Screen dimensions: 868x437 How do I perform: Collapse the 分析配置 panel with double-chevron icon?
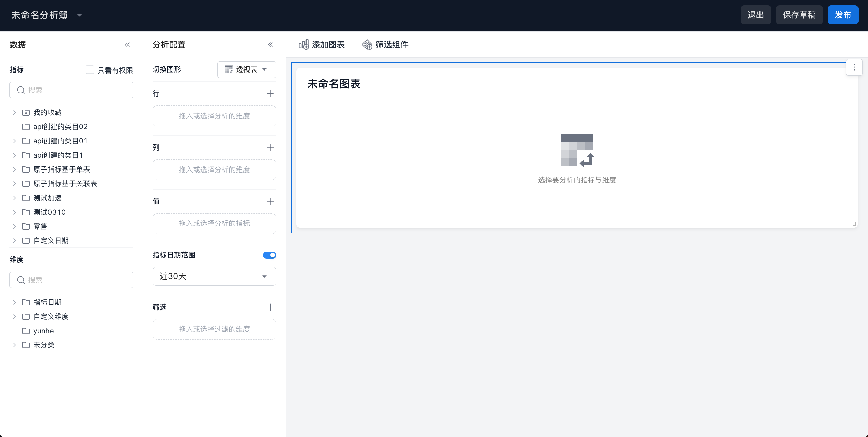[x=270, y=45]
